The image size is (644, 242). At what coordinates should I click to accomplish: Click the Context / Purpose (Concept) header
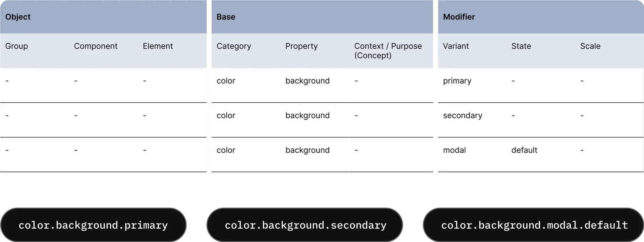point(388,51)
